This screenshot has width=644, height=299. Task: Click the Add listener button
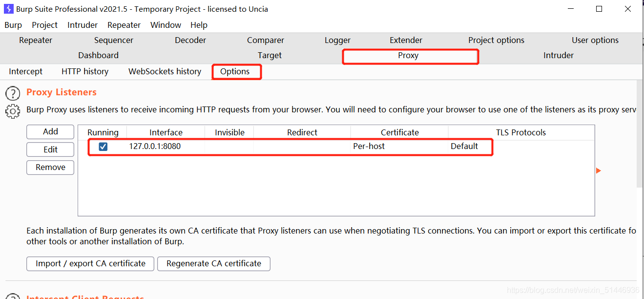tap(50, 132)
